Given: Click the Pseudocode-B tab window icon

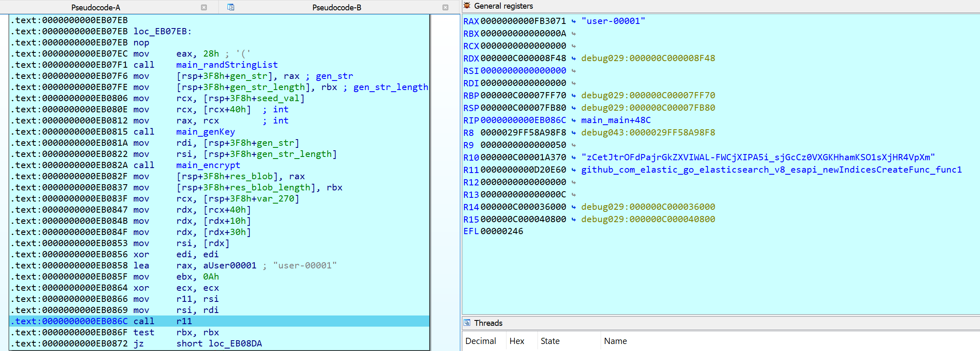Looking at the screenshot, I should [231, 7].
